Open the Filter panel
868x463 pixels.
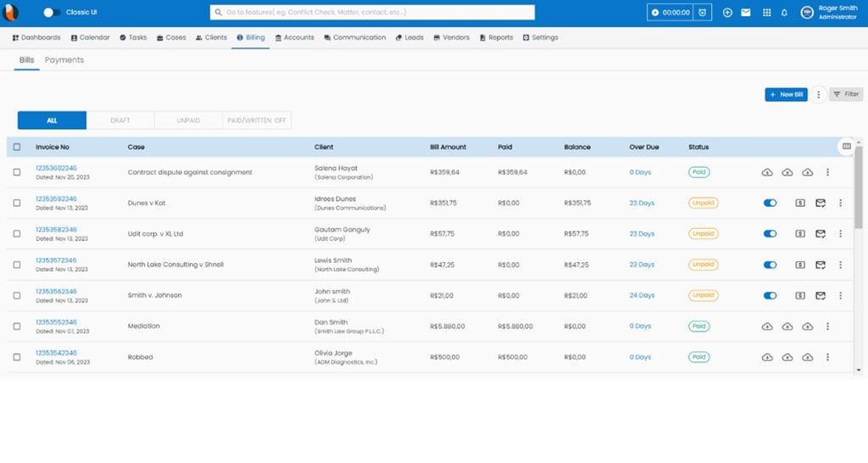[845, 95]
